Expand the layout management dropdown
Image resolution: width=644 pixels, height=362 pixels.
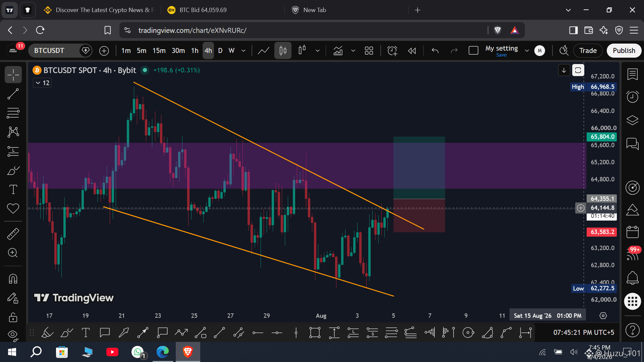(x=527, y=51)
